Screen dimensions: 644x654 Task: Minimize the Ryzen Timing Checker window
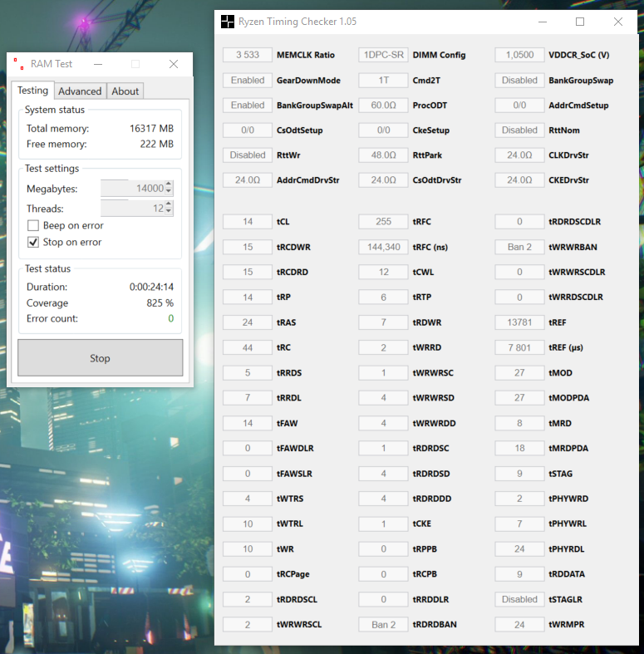[543, 22]
